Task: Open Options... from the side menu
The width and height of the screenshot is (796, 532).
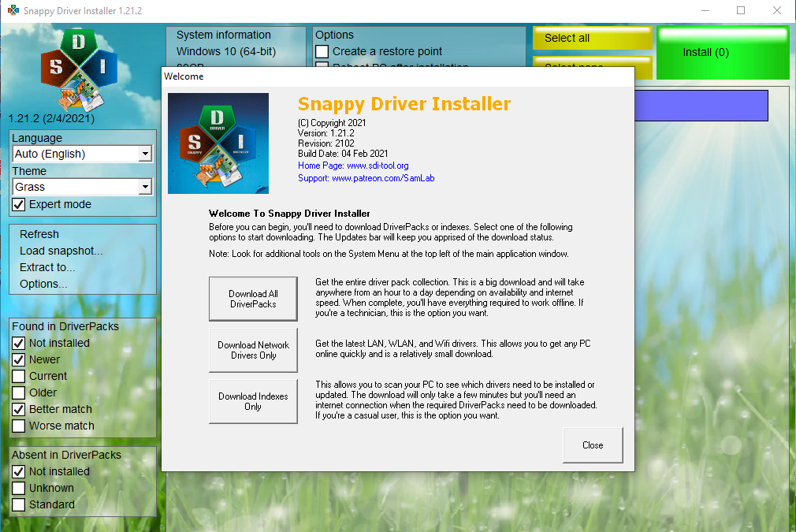Action: pos(39,284)
